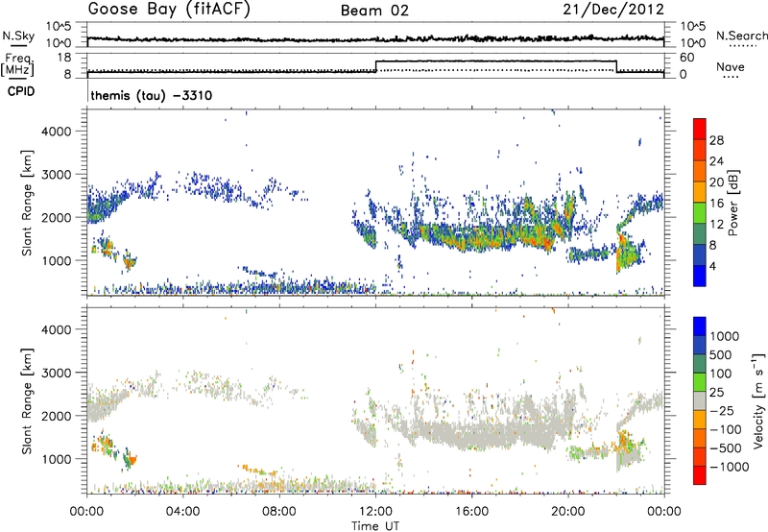Click the bright blue bottom Power color bar segment
Image resolution: width=768 pixels, height=532 pixels.
tap(700, 276)
